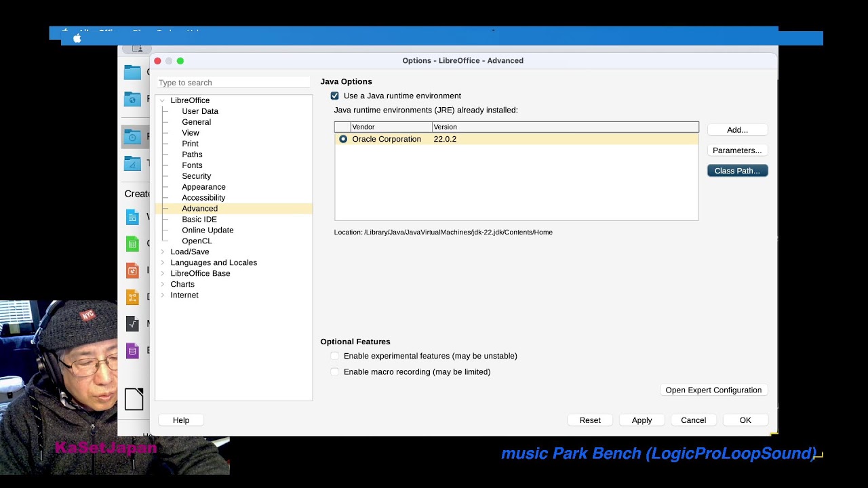Open the Print options page

point(190,144)
